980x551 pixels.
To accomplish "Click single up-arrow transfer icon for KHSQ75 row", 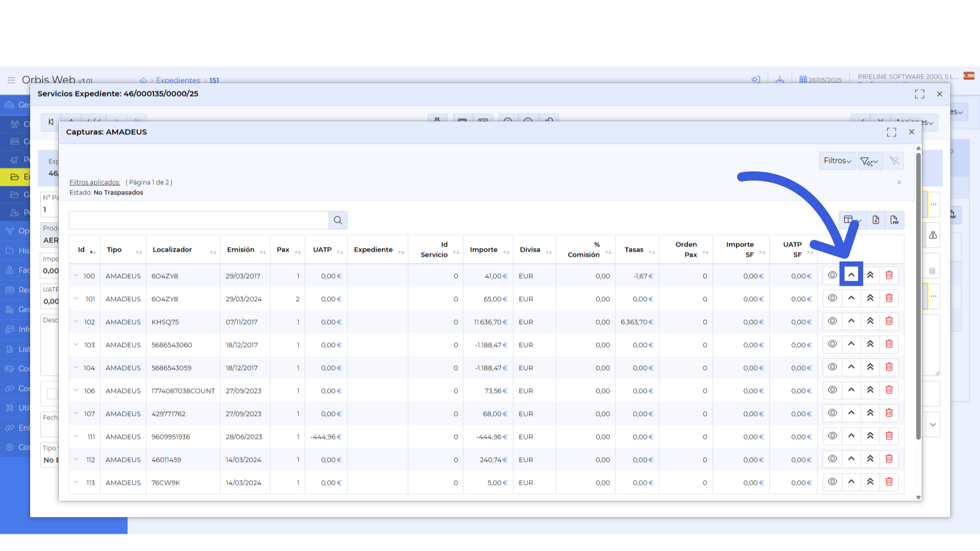I will click(x=851, y=321).
